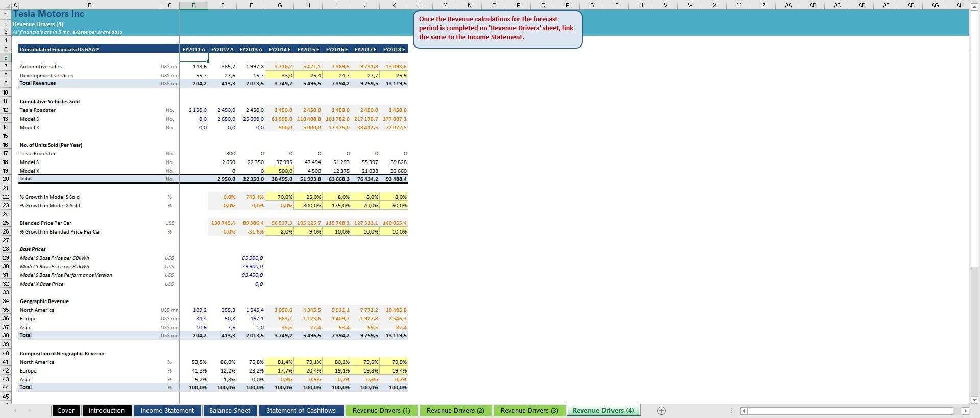
Task: Click the 'Tesla Motors Inc' title cell
Action: [x=48, y=14]
